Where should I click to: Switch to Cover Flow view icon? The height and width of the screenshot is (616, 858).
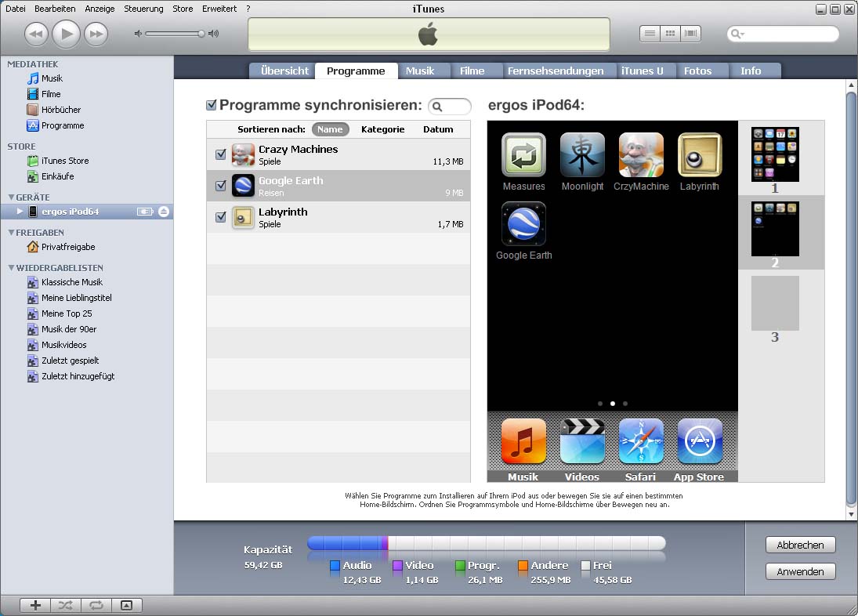[x=690, y=34]
